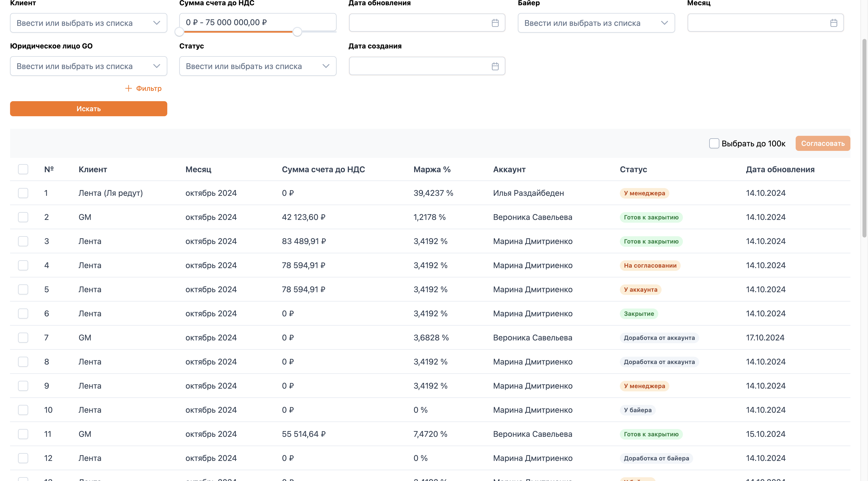
Task: Focus the Дата создания date input
Action: coord(427,66)
